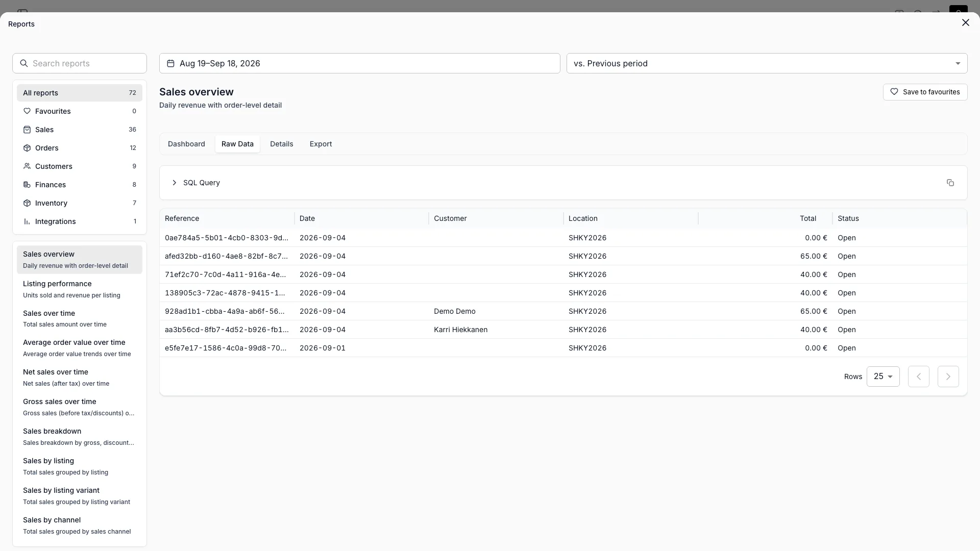Save this report to favourites
Image resolution: width=980 pixels, height=551 pixels.
tap(925, 92)
